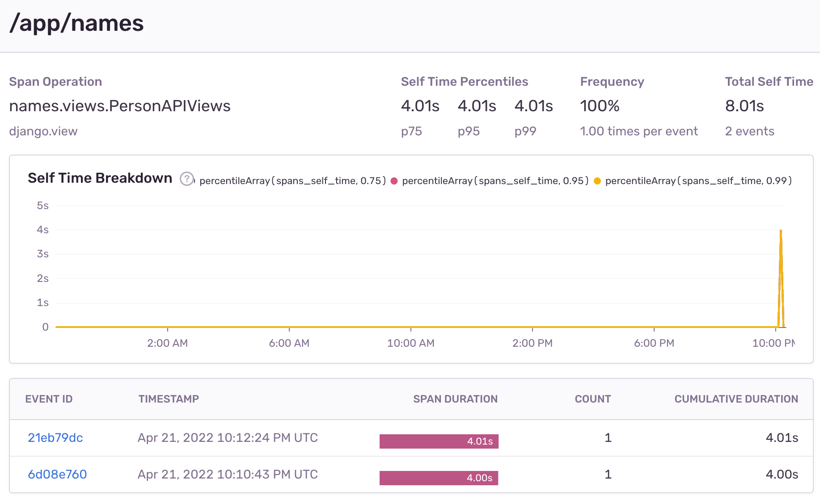Click the /app/names page title
This screenshot has height=504, width=820.
pyautogui.click(x=76, y=23)
